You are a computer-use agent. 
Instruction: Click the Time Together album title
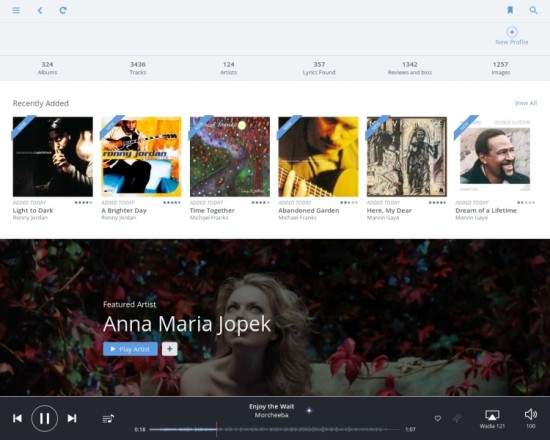[212, 211]
